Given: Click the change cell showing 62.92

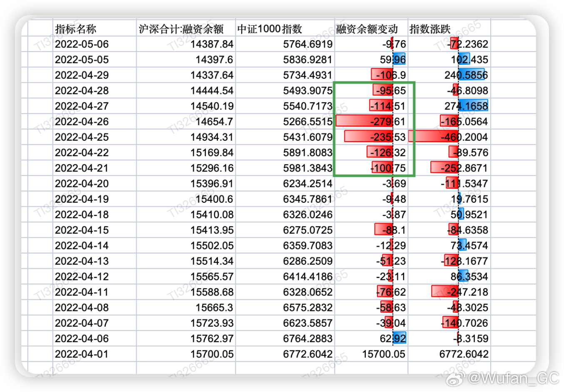Looking at the screenshot, I should 371,338.
